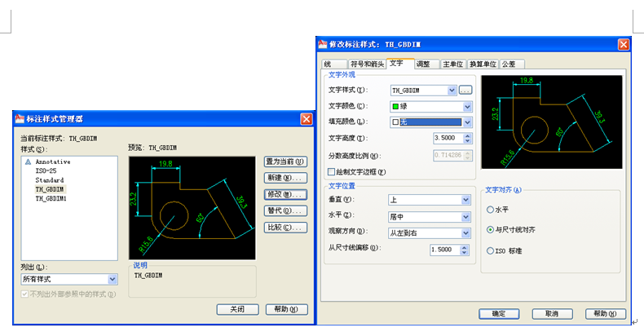Click the text height spinner arrows
Viewport: 644px width, 332px height.
click(468, 139)
